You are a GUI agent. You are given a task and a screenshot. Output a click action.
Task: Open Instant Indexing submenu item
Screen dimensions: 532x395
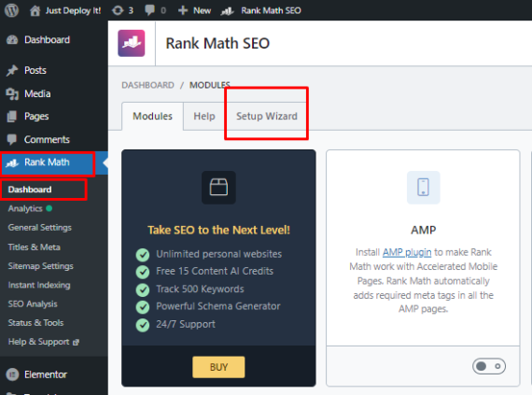[x=39, y=285]
